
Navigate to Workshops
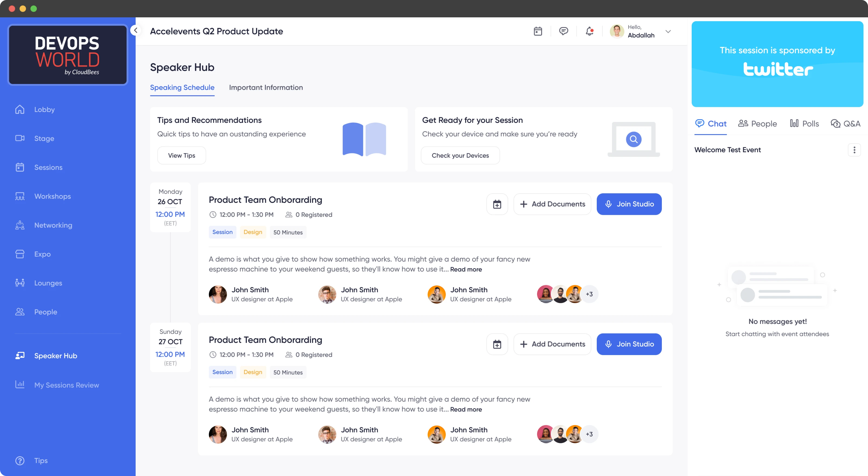pos(52,196)
